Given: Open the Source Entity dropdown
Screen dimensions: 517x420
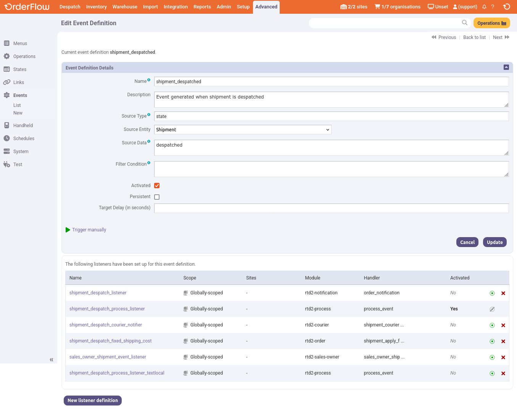Looking at the screenshot, I should [243, 130].
